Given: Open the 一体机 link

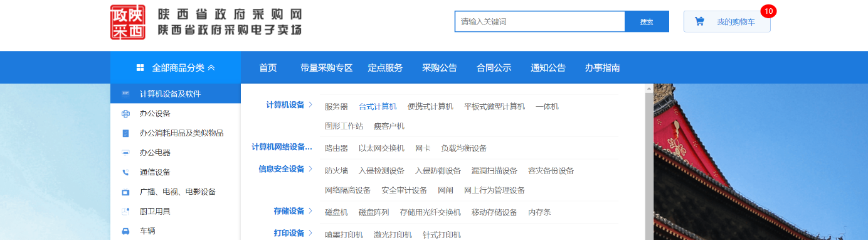Looking at the screenshot, I should (548, 106).
